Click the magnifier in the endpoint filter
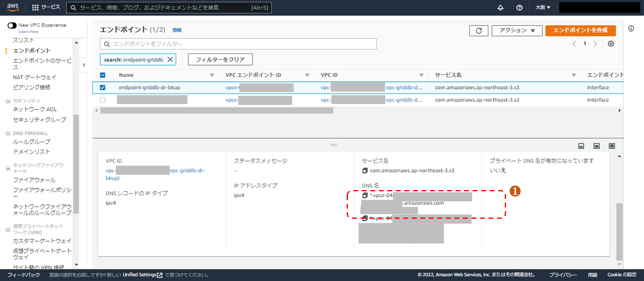644x281 pixels. click(x=107, y=44)
